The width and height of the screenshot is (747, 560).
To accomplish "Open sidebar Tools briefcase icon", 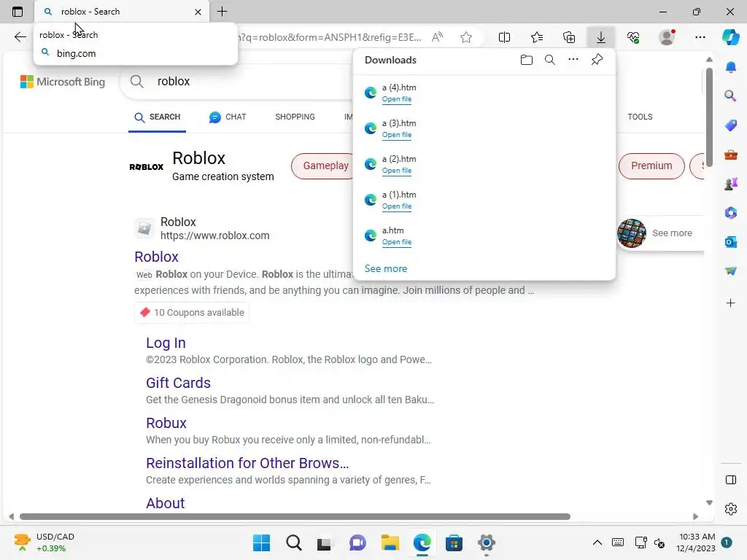I will 731,155.
